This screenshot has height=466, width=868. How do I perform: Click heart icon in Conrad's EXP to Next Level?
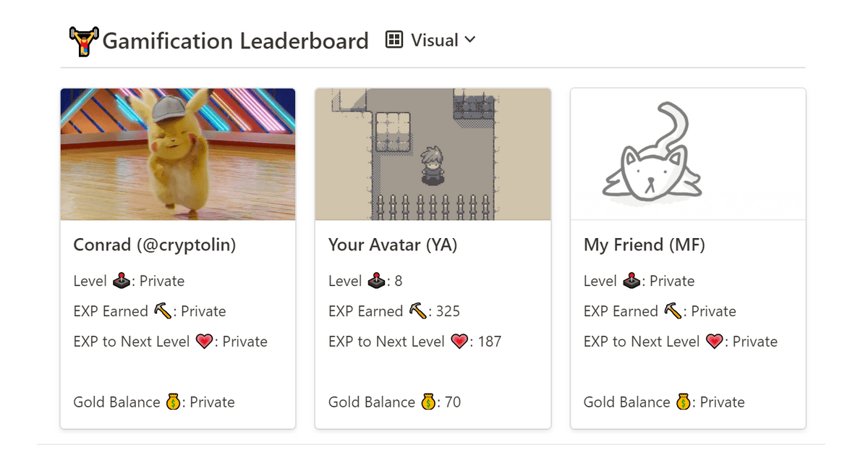(x=204, y=342)
